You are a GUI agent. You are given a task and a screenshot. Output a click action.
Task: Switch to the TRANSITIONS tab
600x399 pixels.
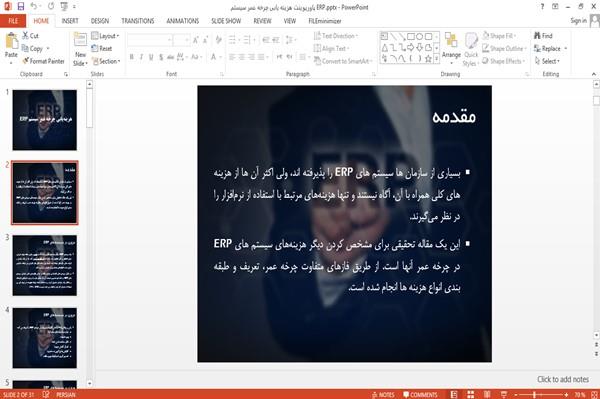[x=138, y=21]
